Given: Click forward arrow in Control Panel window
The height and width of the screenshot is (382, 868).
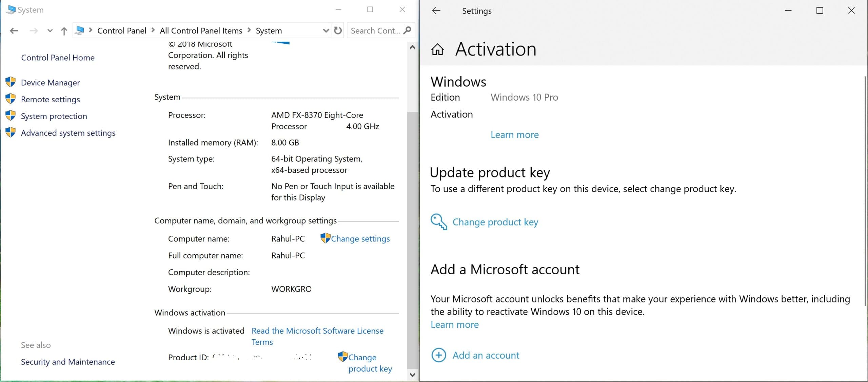Looking at the screenshot, I should coord(34,31).
